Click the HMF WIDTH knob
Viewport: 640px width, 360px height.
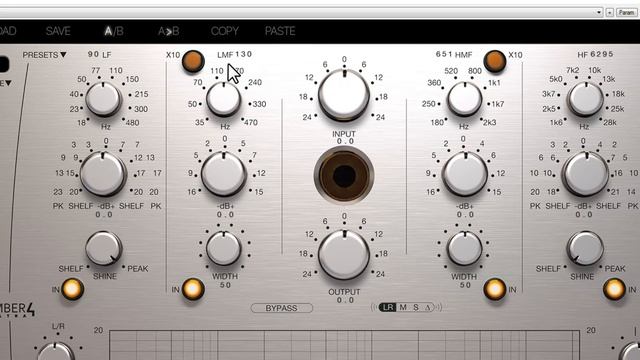coord(464,248)
